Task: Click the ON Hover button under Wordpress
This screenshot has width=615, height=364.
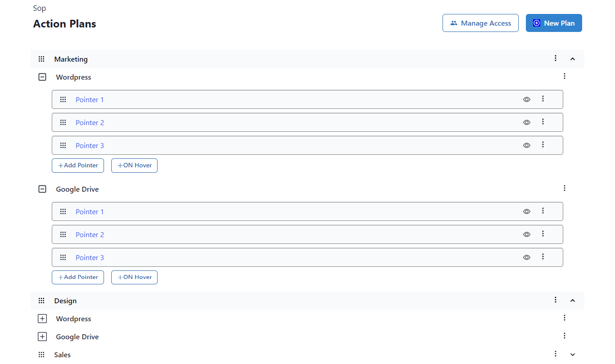Action: pyautogui.click(x=134, y=165)
